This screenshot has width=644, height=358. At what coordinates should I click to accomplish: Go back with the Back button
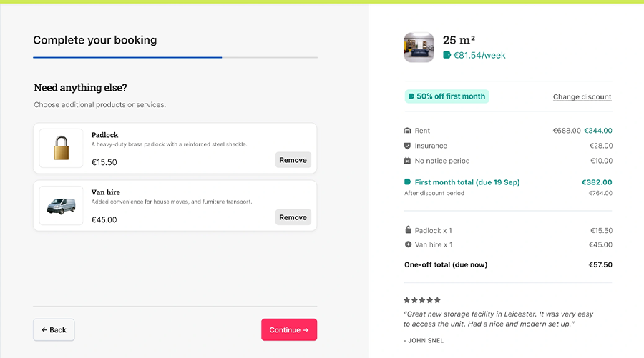click(54, 329)
